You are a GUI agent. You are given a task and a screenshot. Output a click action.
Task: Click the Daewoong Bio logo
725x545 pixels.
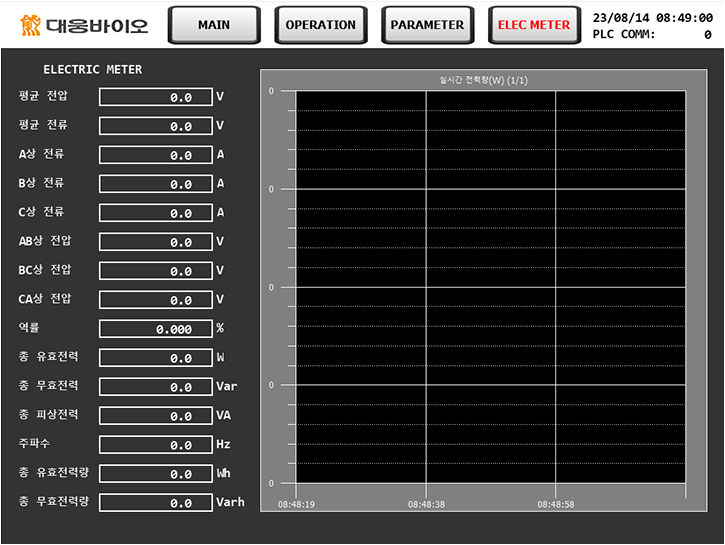pyautogui.click(x=84, y=25)
